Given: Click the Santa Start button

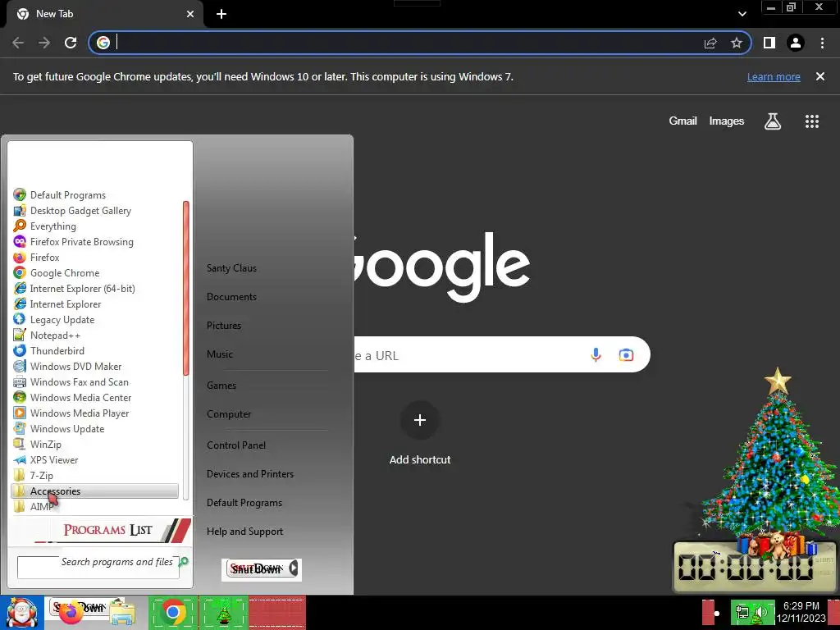Looking at the screenshot, I should (x=21, y=612).
